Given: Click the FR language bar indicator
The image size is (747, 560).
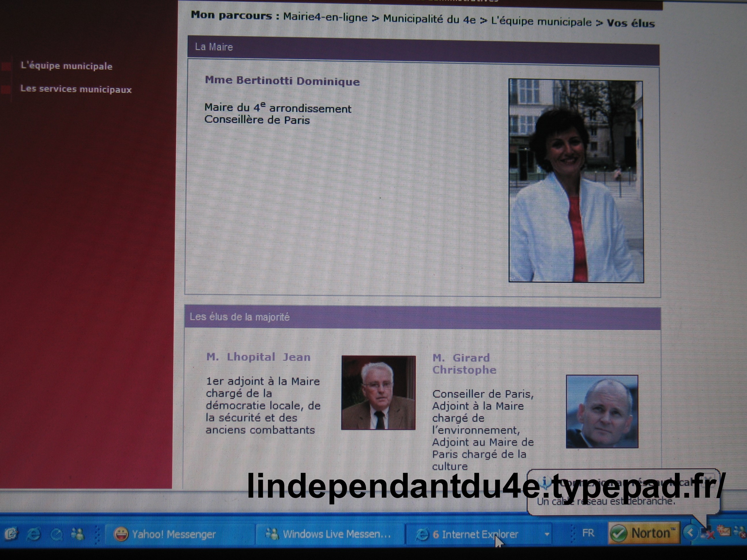Looking at the screenshot, I should coord(588,533).
